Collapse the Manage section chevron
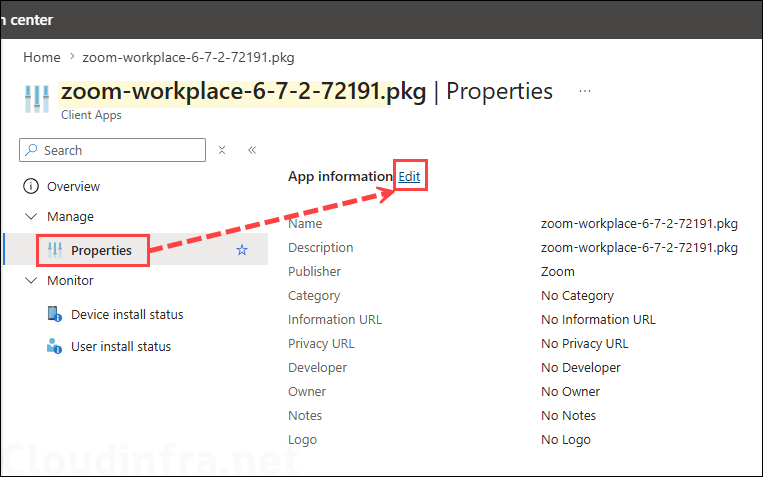This screenshot has width=763, height=477. (x=31, y=217)
